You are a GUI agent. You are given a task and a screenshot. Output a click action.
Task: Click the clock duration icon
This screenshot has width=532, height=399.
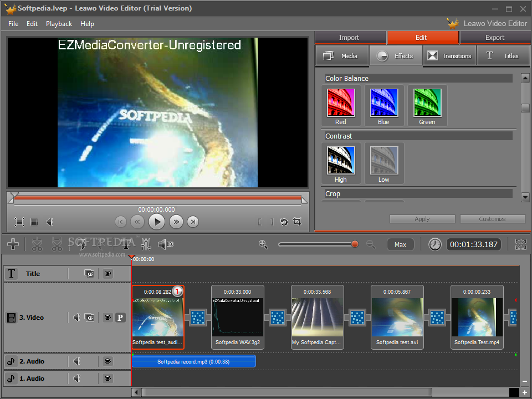coord(434,244)
